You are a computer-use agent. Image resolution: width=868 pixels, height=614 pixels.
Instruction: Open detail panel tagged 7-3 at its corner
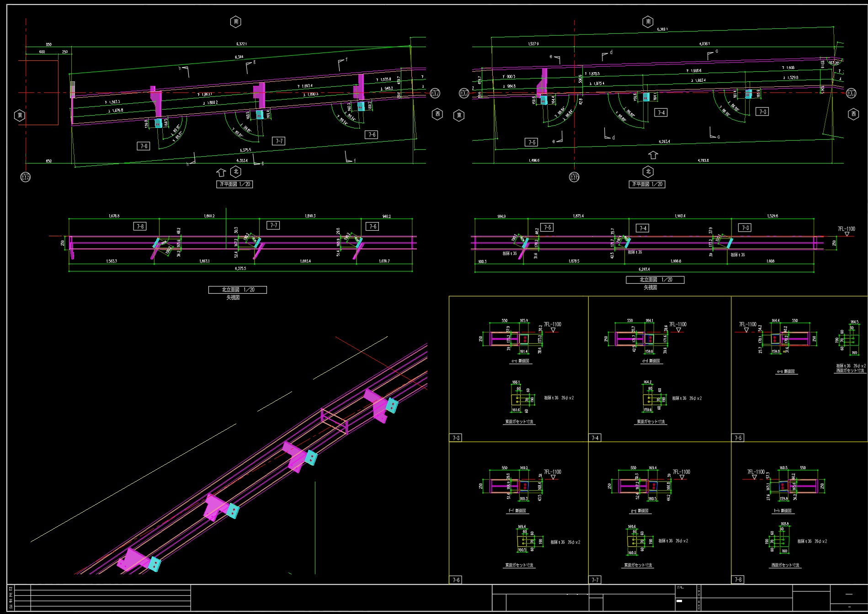tap(456, 438)
